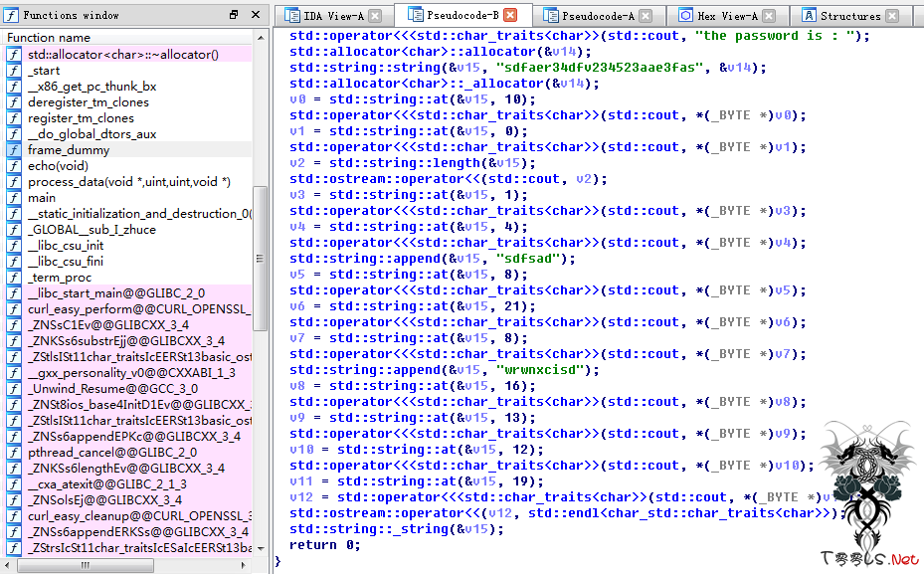Click the function list vertical scrollbar thumb
The image size is (924, 574).
(260, 259)
